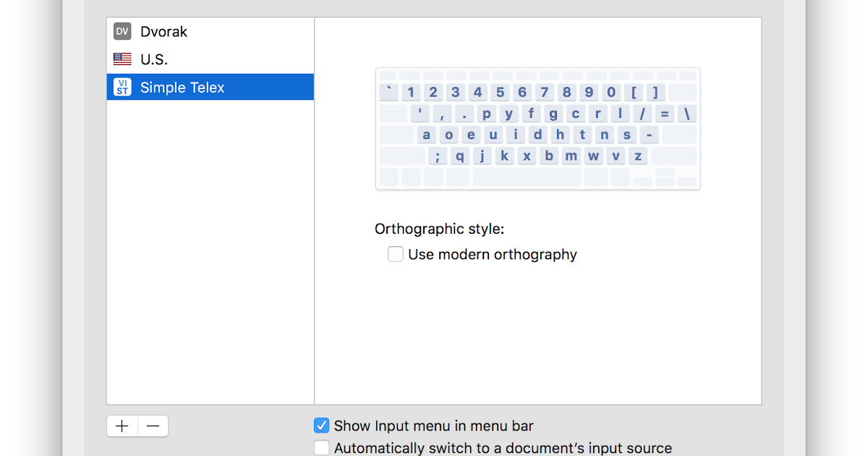Select the Simple Telex VI ST icon
This screenshot has height=456, width=868.
click(x=122, y=88)
